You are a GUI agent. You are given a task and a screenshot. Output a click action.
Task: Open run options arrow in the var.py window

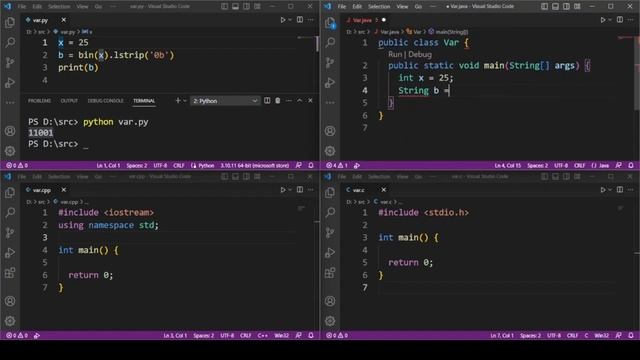(x=290, y=20)
